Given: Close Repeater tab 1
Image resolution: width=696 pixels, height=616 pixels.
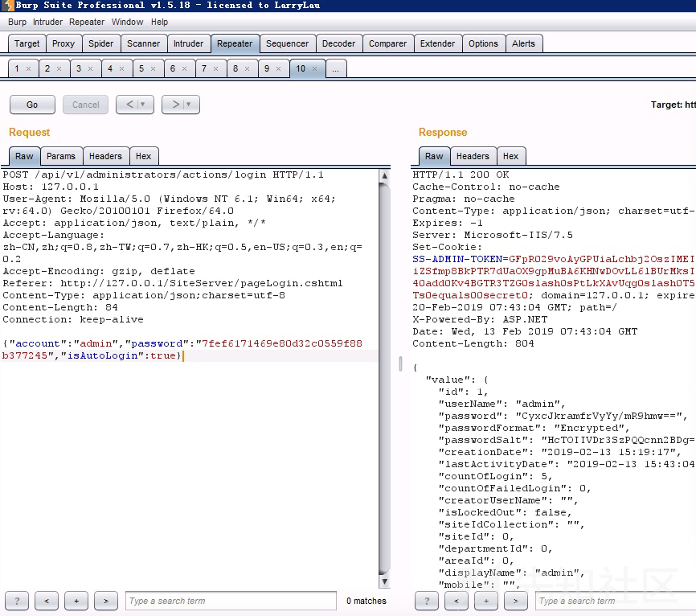Looking at the screenshot, I should click(28, 69).
